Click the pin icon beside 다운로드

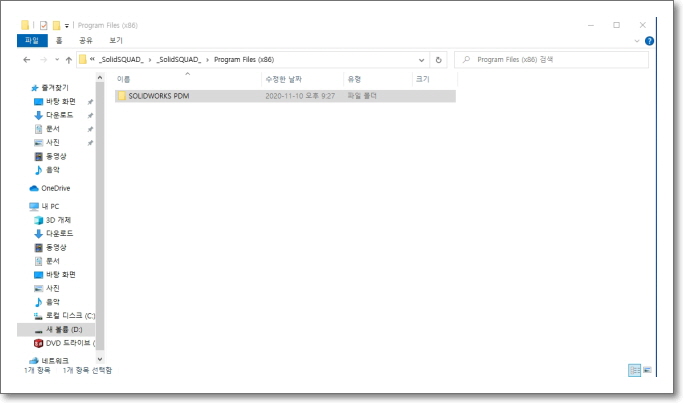tap(90, 116)
